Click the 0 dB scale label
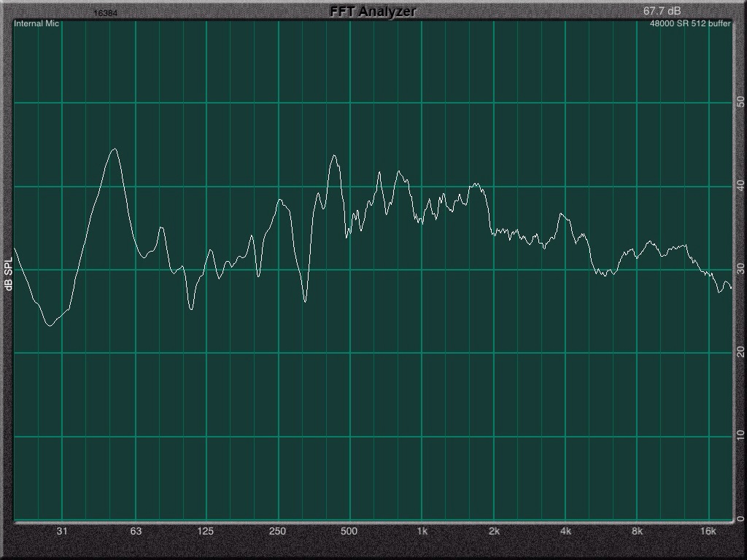The height and width of the screenshot is (560, 747). pos(740,519)
